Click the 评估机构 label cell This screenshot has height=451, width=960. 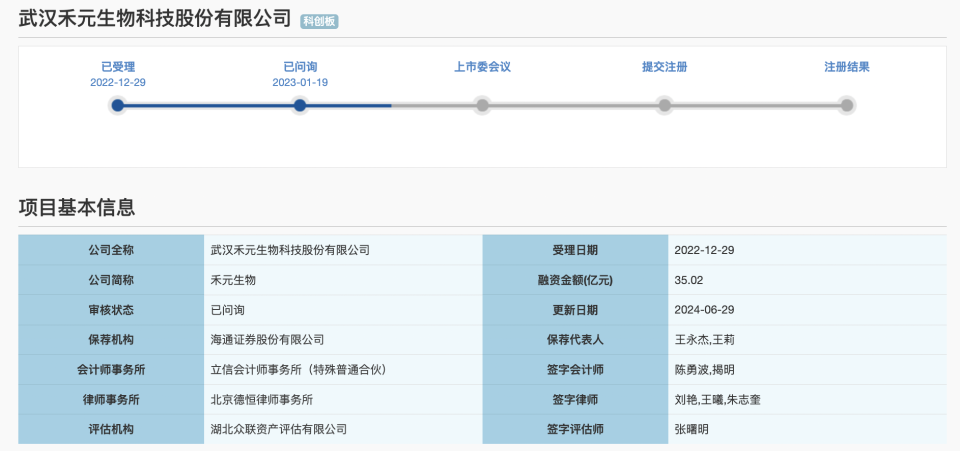[111, 430]
